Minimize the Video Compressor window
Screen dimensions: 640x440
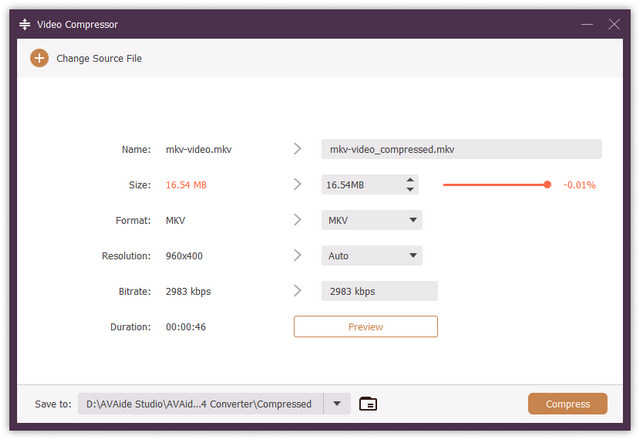[586, 23]
